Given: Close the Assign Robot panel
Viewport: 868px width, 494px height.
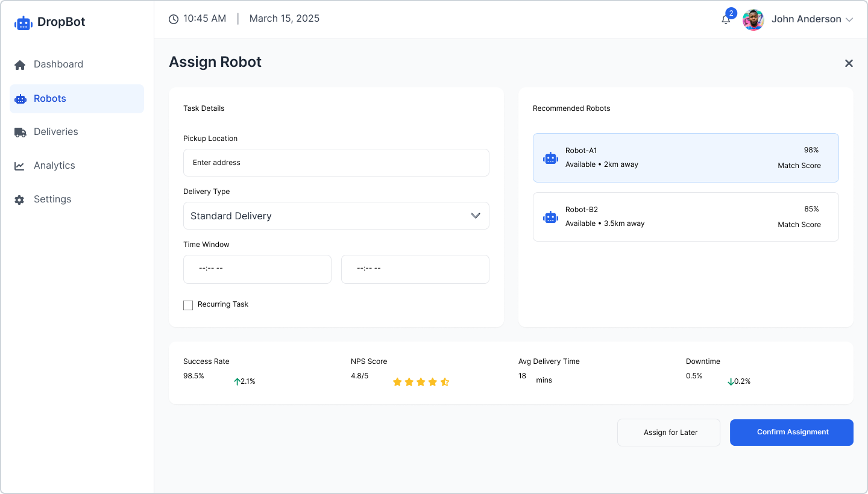Looking at the screenshot, I should [849, 63].
